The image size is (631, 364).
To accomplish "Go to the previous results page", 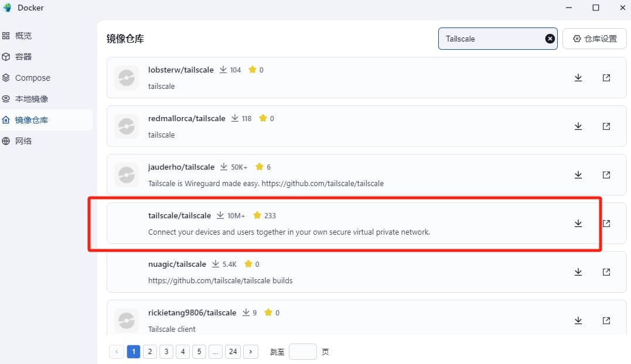I will tap(117, 352).
